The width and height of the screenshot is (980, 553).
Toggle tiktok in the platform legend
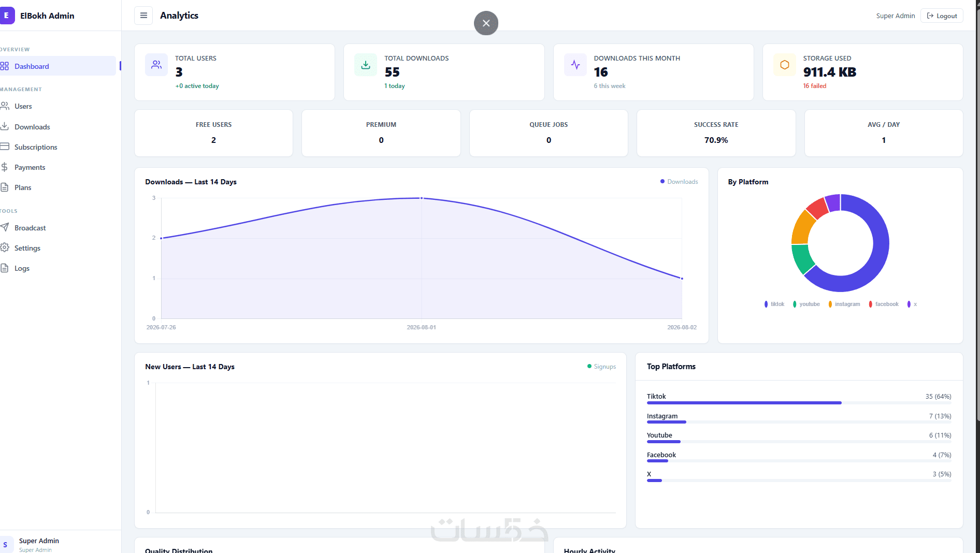[774, 304]
